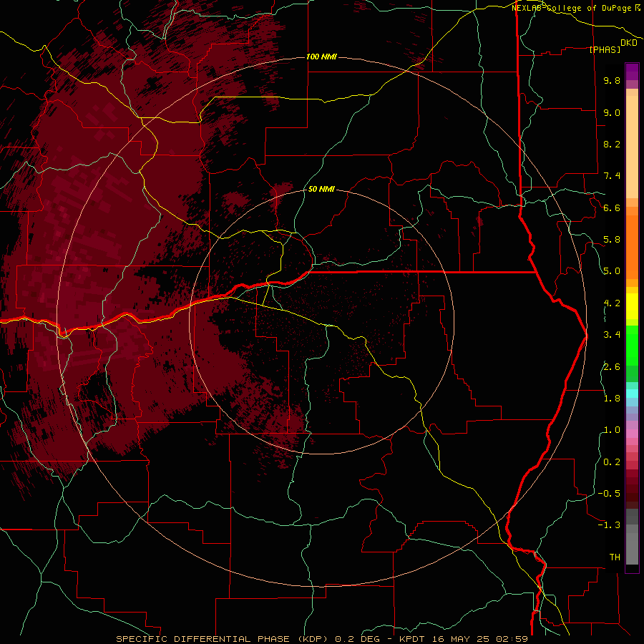Click the 5.8 legend value
Viewport: 644px width, 644px height.
612,240
